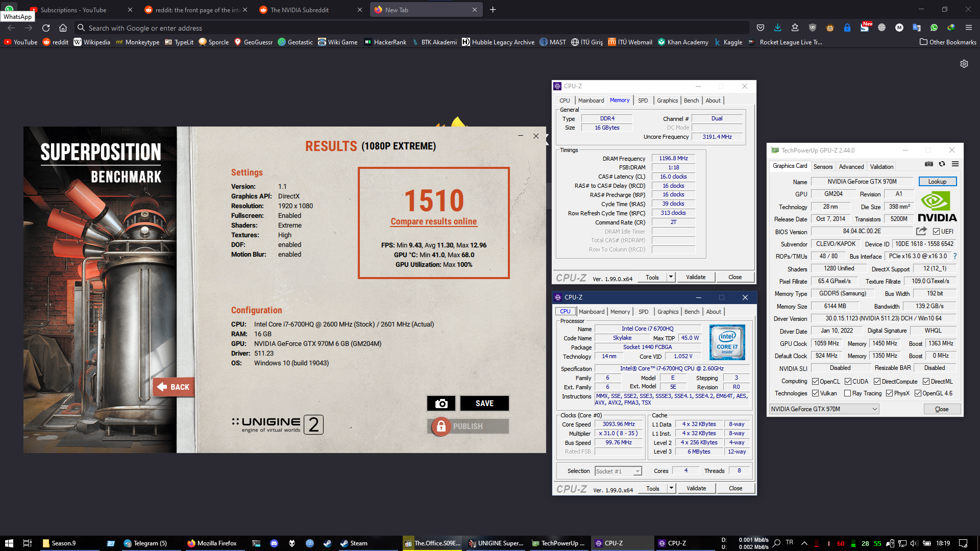Go to the Firefox home page

[x=63, y=28]
